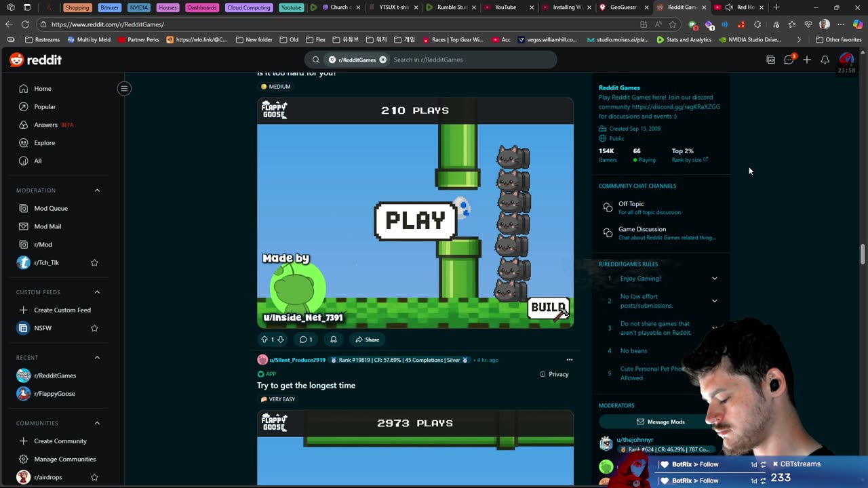868x488 pixels.
Task: Open moderator u/thejohnnyr profile
Action: (635, 440)
